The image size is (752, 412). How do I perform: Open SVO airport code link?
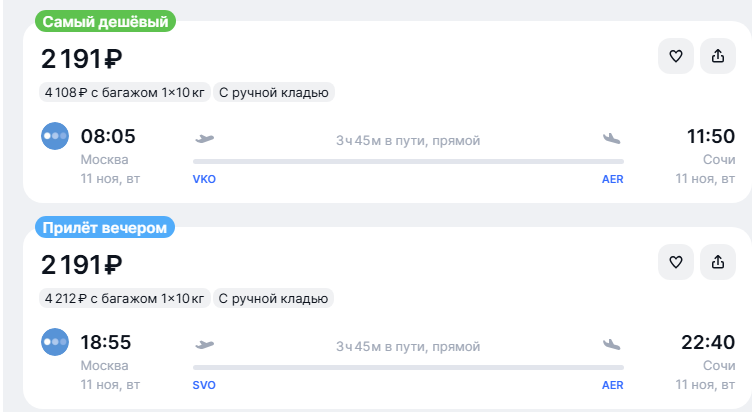coord(204,385)
